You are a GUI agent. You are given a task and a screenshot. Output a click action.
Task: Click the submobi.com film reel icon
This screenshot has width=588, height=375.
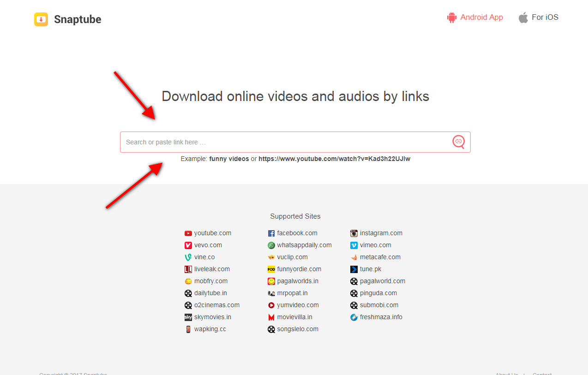pyautogui.click(x=354, y=305)
